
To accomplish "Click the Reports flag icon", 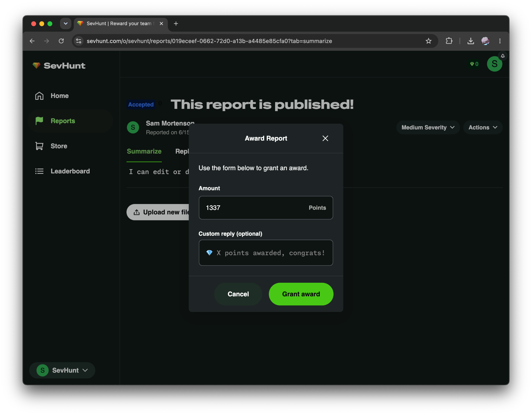I will tap(39, 121).
